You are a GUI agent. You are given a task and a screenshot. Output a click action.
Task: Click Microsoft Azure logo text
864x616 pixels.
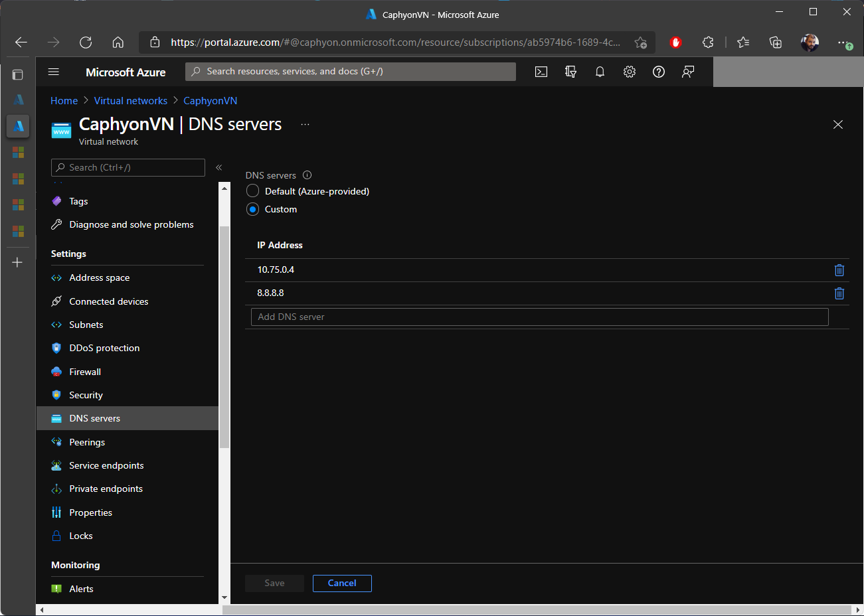point(126,72)
